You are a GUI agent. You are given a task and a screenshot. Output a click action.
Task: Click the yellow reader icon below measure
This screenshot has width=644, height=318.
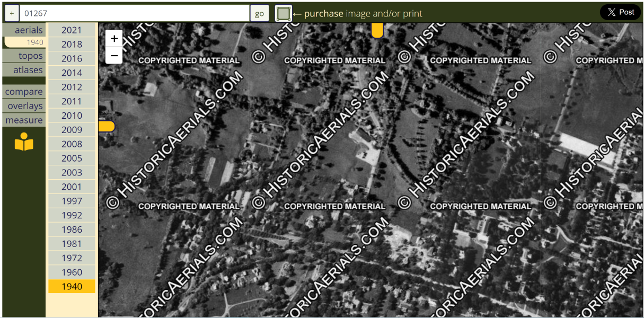coord(23,142)
